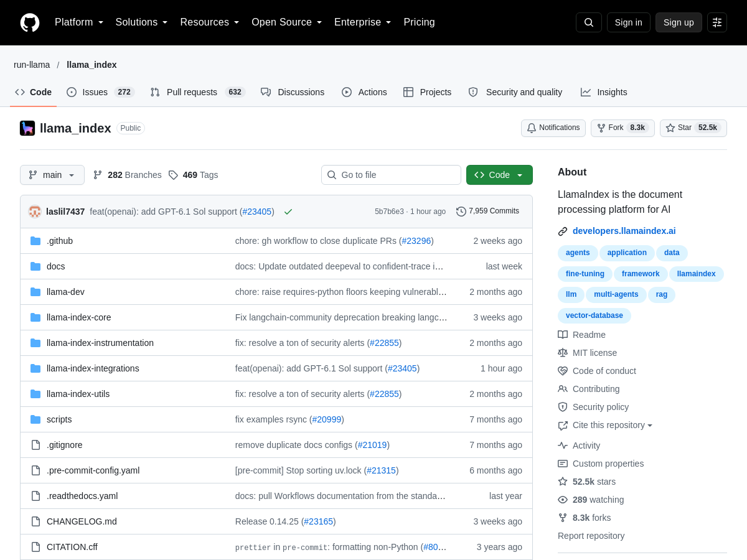Open the main branch selector

click(52, 175)
